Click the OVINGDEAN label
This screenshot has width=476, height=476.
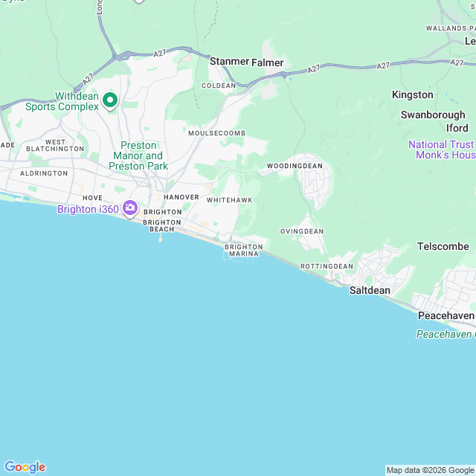tap(302, 231)
